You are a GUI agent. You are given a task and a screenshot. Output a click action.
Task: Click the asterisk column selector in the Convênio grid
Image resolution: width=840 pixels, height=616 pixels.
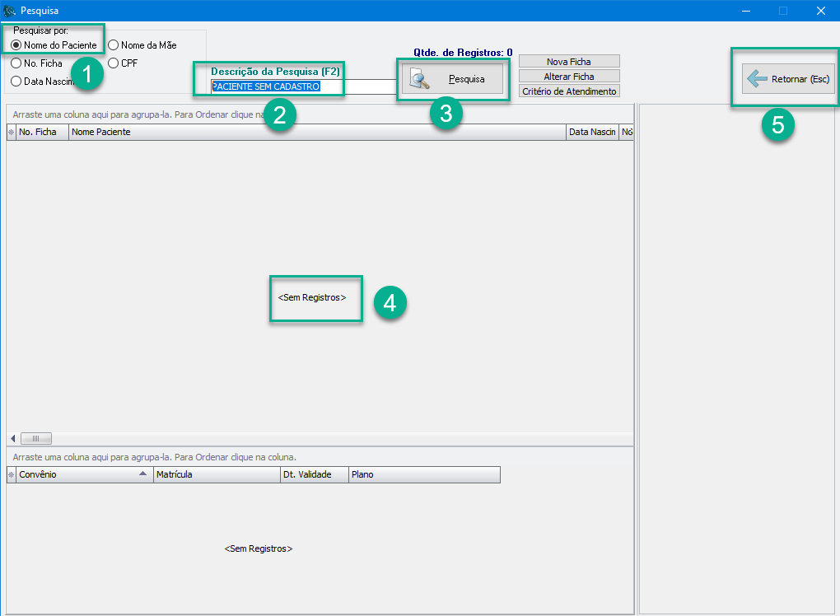11,474
